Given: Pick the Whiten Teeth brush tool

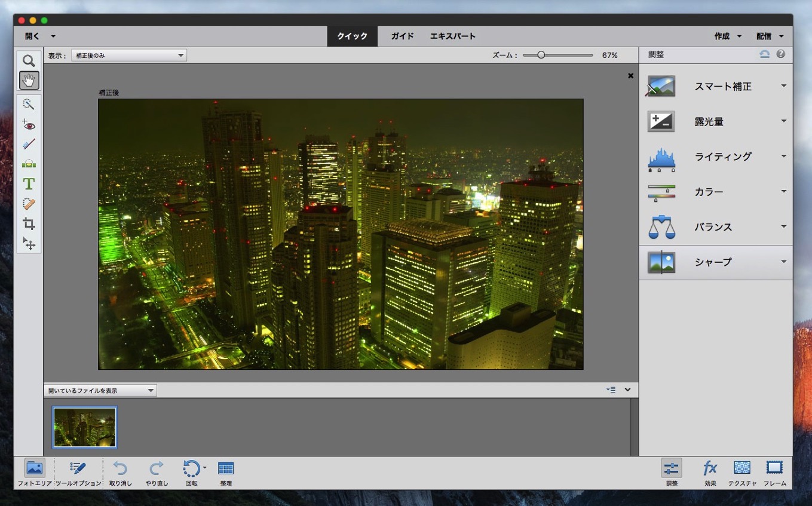Looking at the screenshot, I should click(x=29, y=144).
